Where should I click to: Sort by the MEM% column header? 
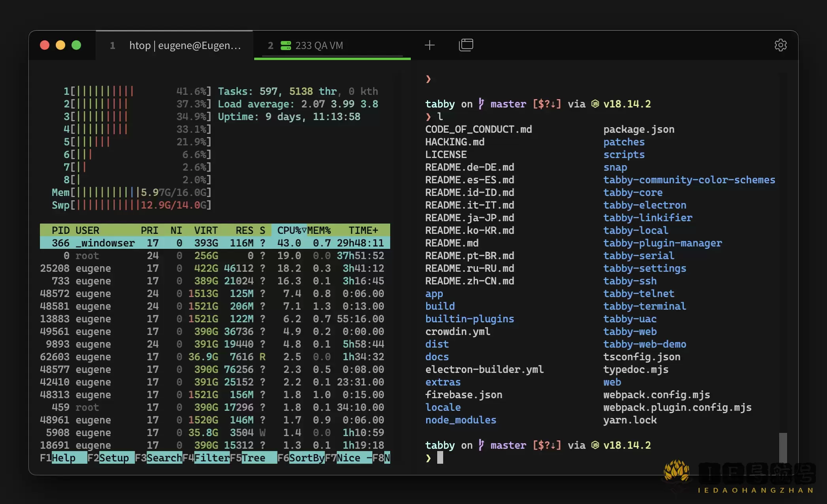pyautogui.click(x=319, y=230)
